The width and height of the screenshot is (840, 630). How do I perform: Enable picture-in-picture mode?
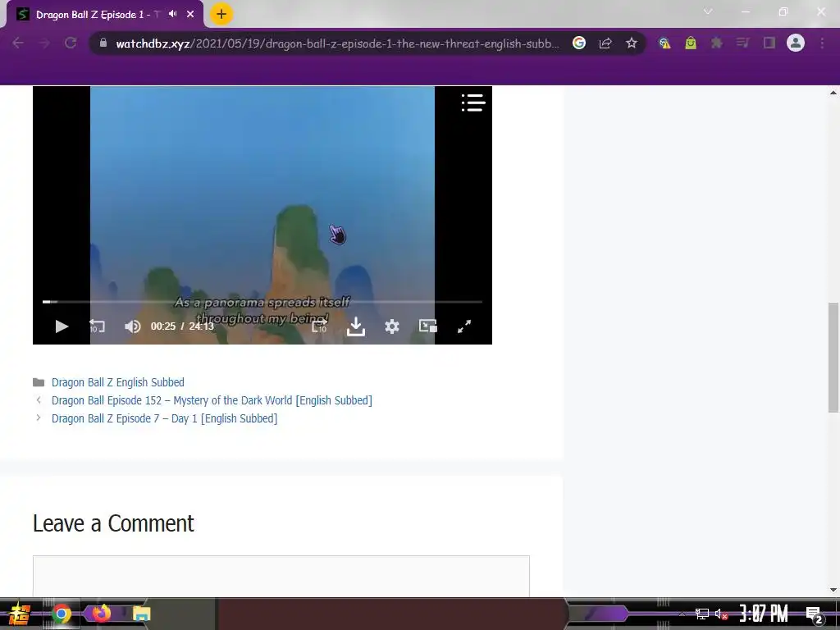(x=428, y=326)
